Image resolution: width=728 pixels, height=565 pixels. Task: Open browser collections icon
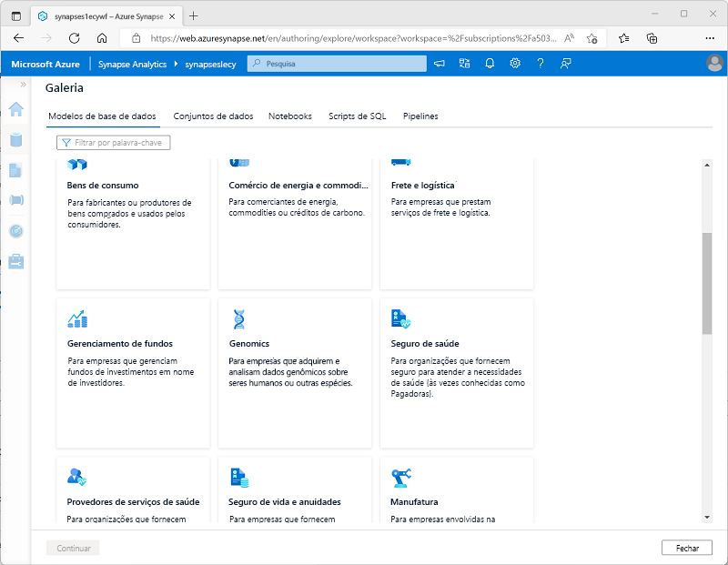coord(652,38)
